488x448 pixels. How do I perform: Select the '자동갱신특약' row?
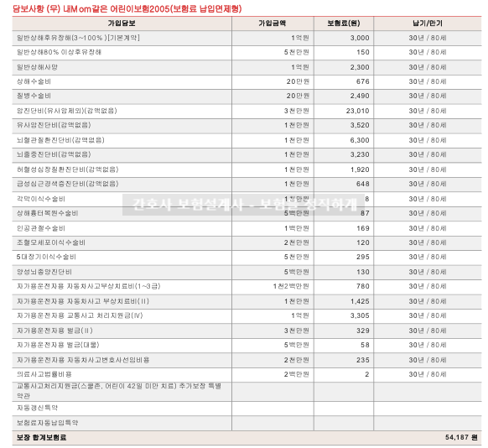click(x=247, y=409)
